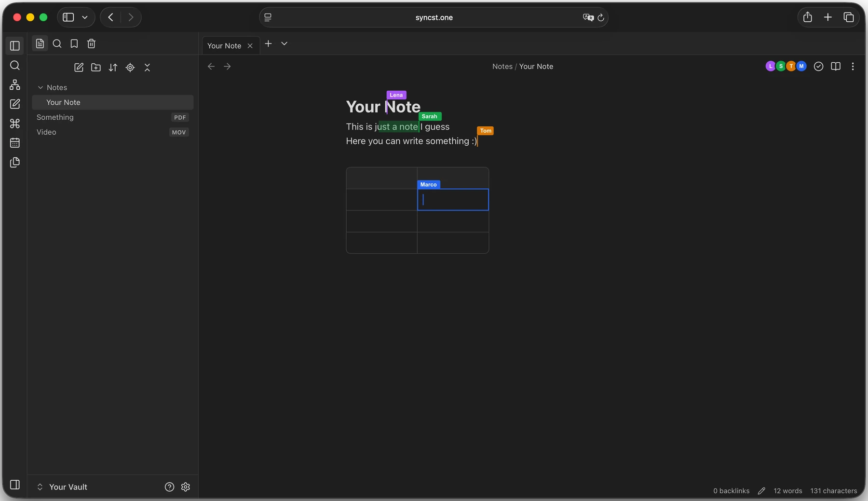Toggle reading view with book icon

836,67
